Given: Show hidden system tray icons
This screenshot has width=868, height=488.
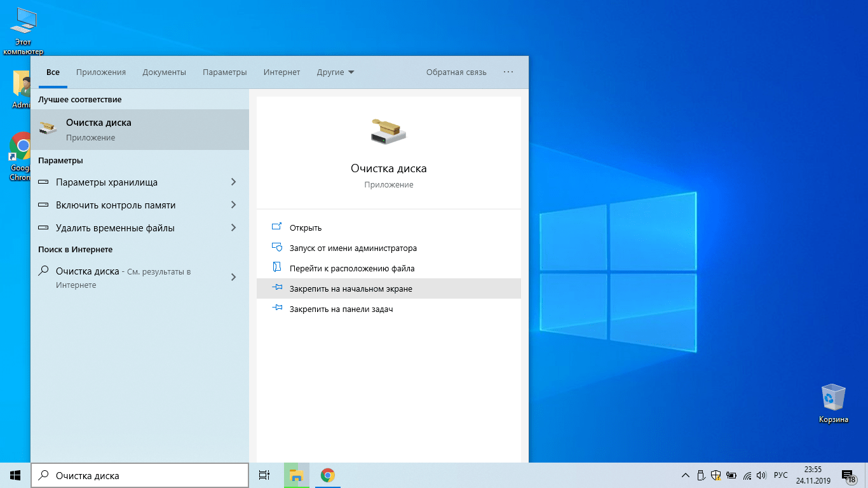Looking at the screenshot, I should click(x=685, y=475).
